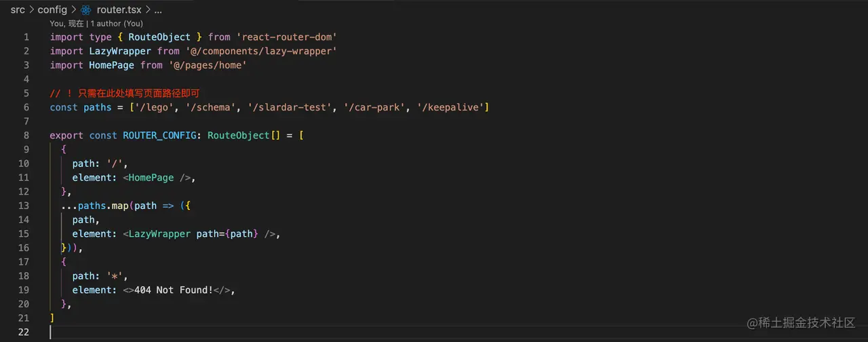This screenshot has width=868, height=342.
Task: Click the '/car-park' string
Action: pyautogui.click(x=374, y=107)
